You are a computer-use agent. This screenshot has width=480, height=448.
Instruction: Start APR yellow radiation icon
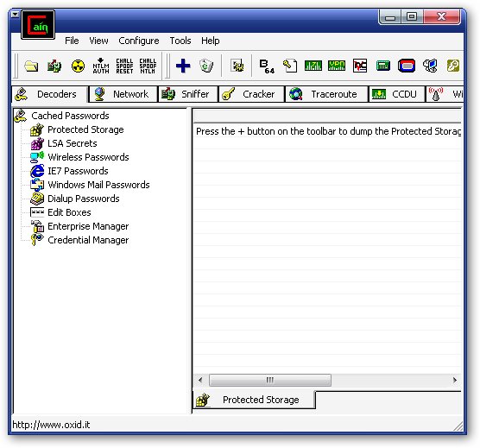tap(78, 66)
